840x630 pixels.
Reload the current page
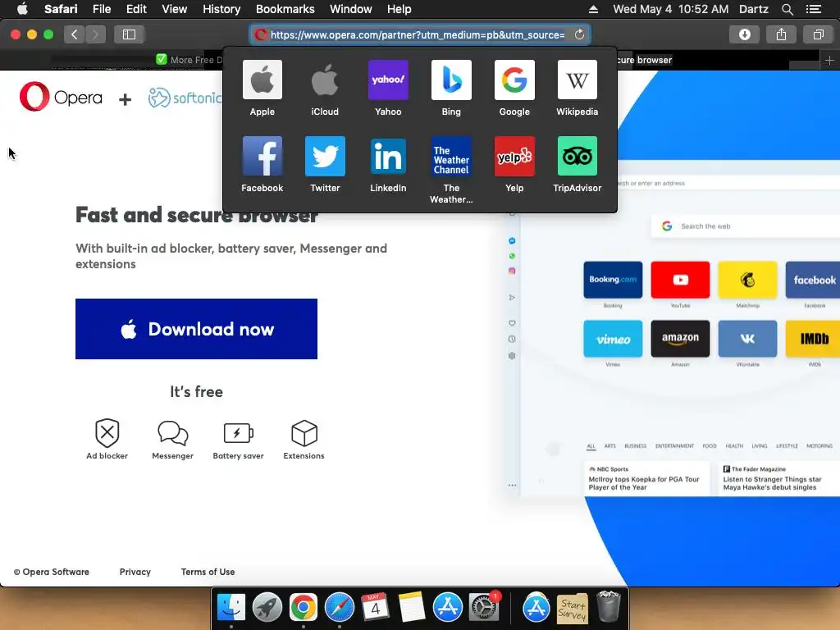pyautogui.click(x=579, y=34)
